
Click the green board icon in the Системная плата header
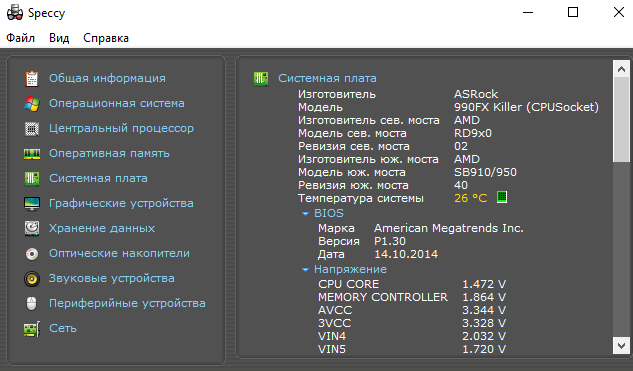261,78
